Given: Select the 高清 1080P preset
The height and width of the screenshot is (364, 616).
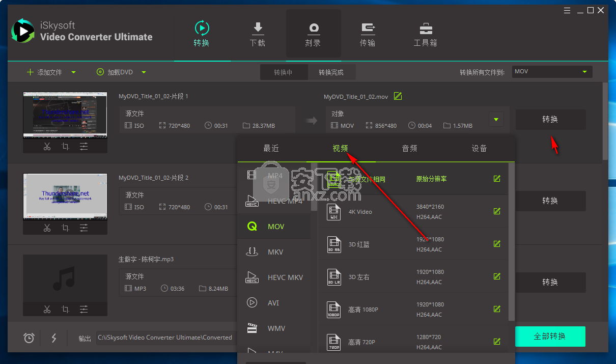Looking at the screenshot, I should coord(413,310).
